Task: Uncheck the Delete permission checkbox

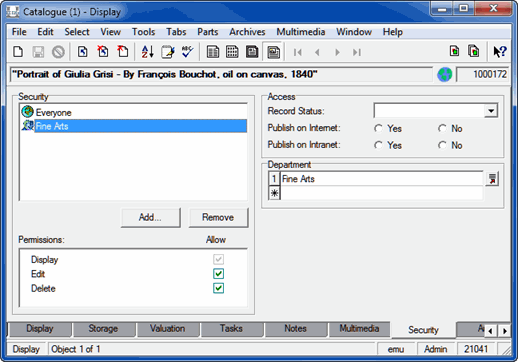Action: point(218,288)
